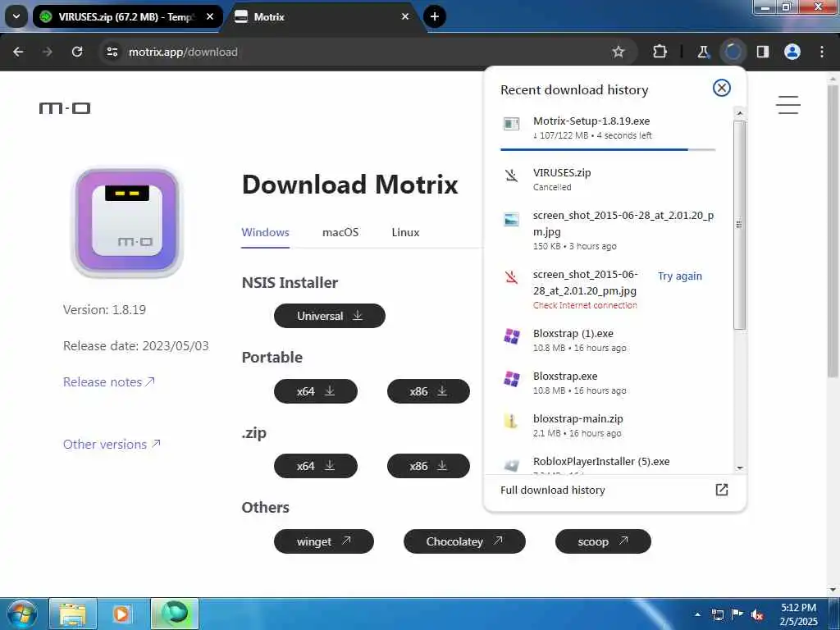Download the .zip x64 build
The width and height of the screenshot is (840, 630).
point(316,466)
